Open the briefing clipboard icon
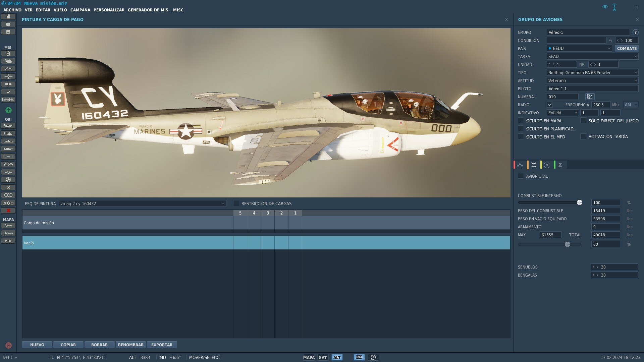This screenshot has width=644, height=362. 8,53
